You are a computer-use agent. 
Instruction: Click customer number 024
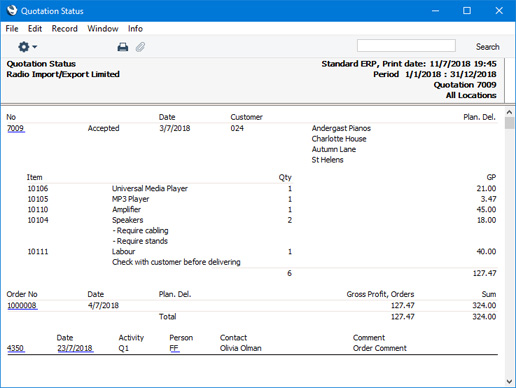[237, 128]
